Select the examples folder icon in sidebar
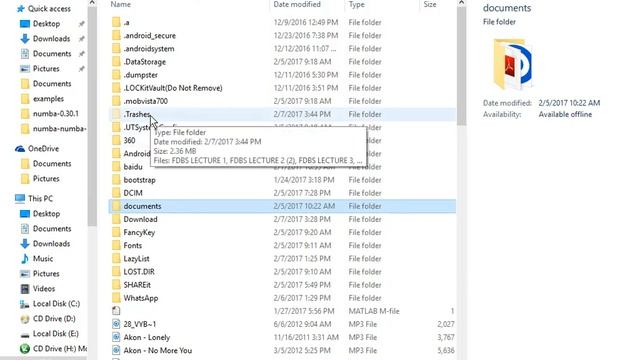The height and width of the screenshot is (360, 640). tap(25, 99)
